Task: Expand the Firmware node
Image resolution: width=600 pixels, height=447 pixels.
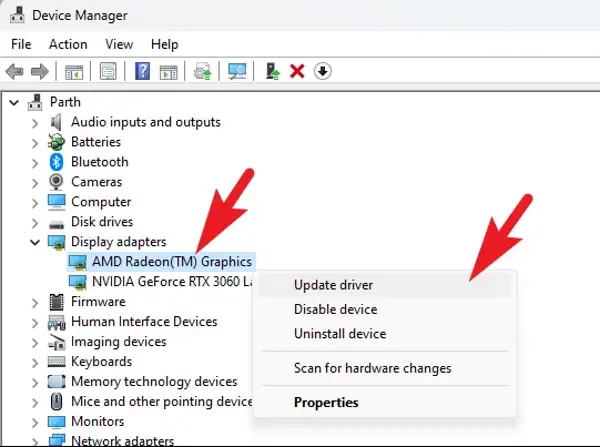Action: click(35, 302)
